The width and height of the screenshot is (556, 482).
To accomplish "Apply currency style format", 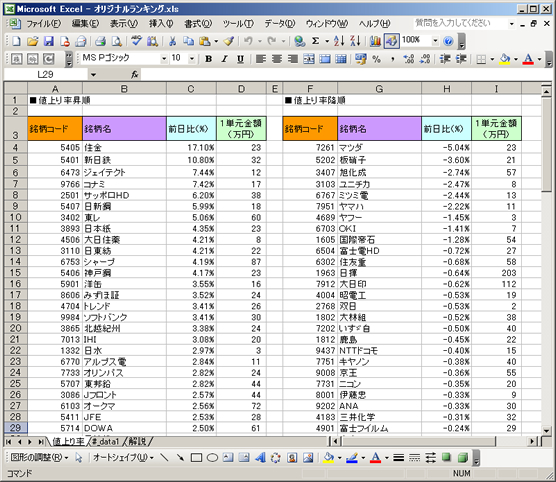I will pos(361,59).
